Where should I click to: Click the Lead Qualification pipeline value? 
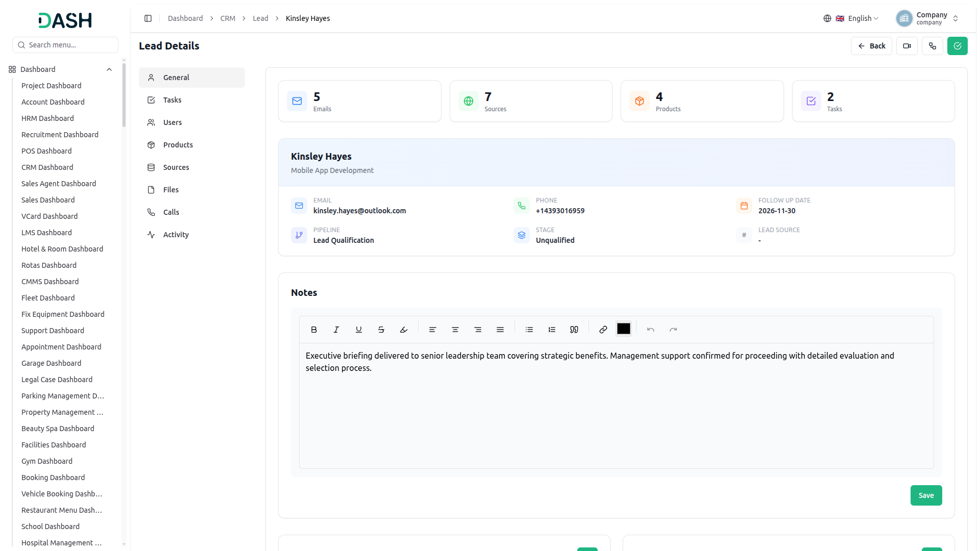[344, 240]
